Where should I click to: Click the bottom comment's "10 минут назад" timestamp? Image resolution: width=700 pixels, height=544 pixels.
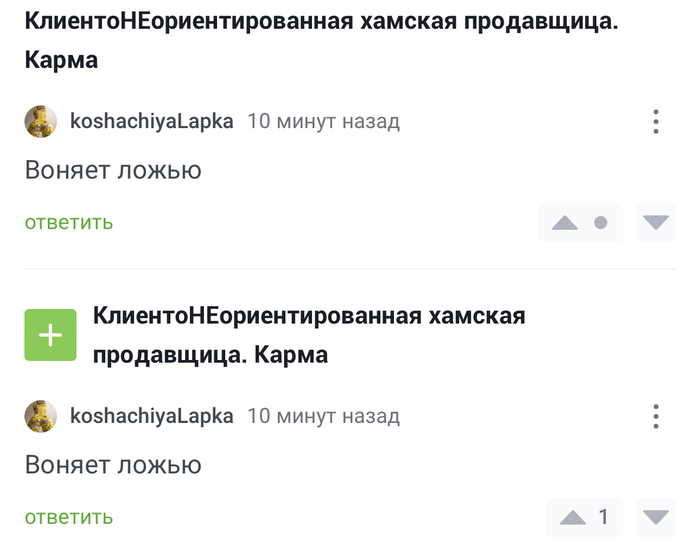point(323,416)
